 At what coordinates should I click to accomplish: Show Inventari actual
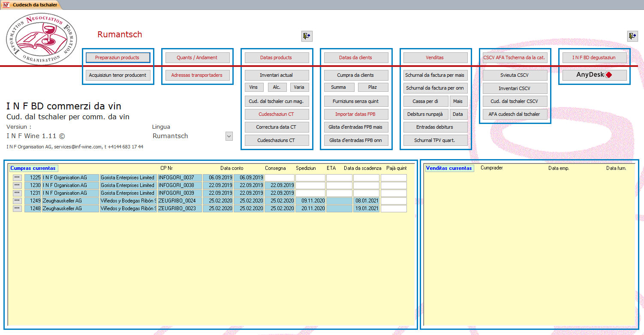[277, 75]
